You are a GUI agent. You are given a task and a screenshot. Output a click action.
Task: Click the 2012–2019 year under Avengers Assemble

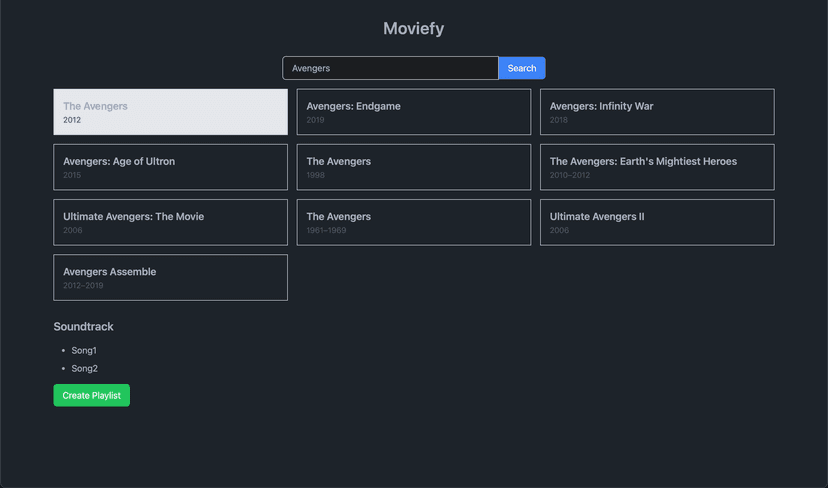coord(83,286)
